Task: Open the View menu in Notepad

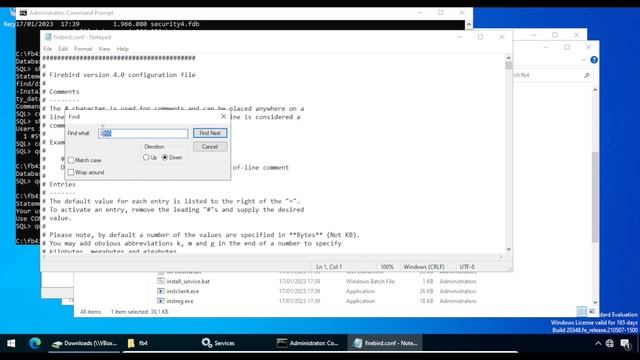Action: tap(104, 49)
